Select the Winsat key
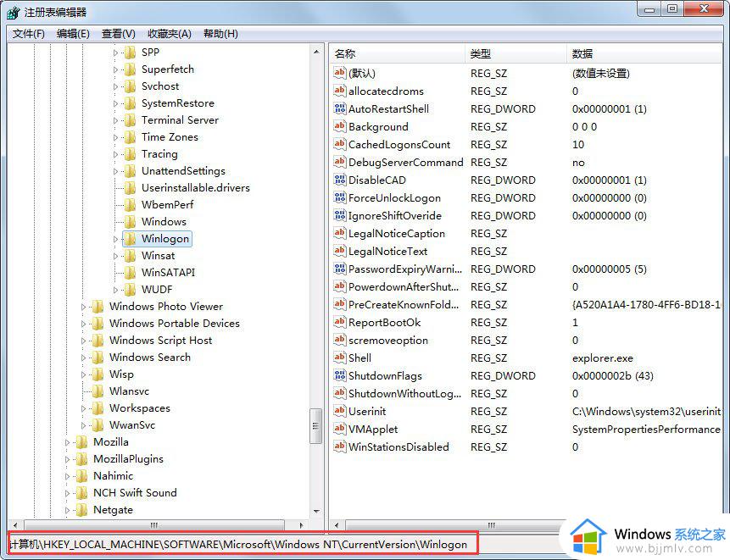 coord(159,255)
